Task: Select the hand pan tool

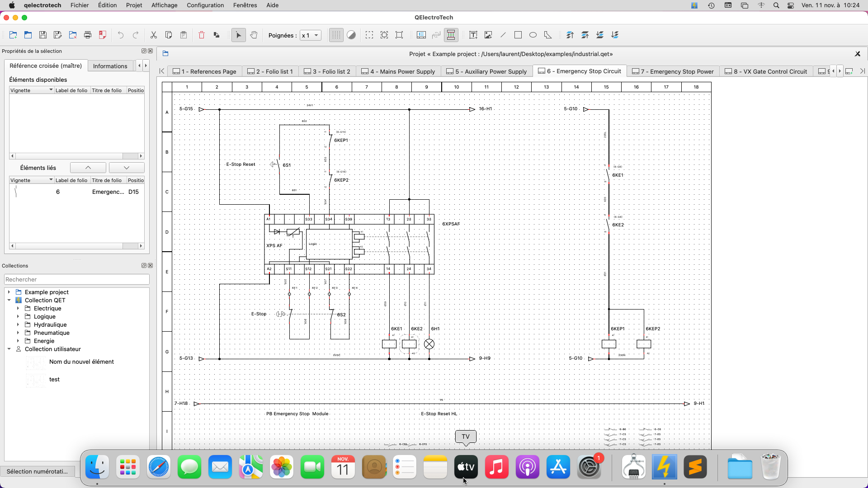Action: point(254,35)
